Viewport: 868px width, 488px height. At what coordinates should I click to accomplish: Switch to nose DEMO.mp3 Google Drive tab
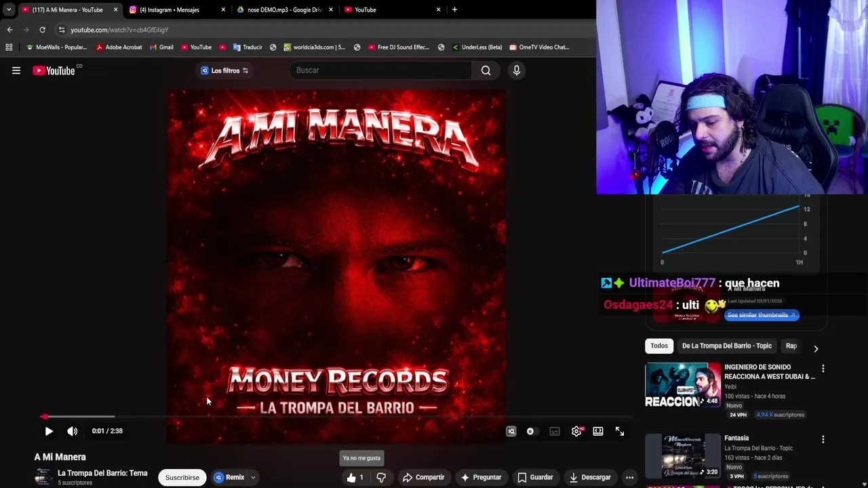click(x=285, y=9)
